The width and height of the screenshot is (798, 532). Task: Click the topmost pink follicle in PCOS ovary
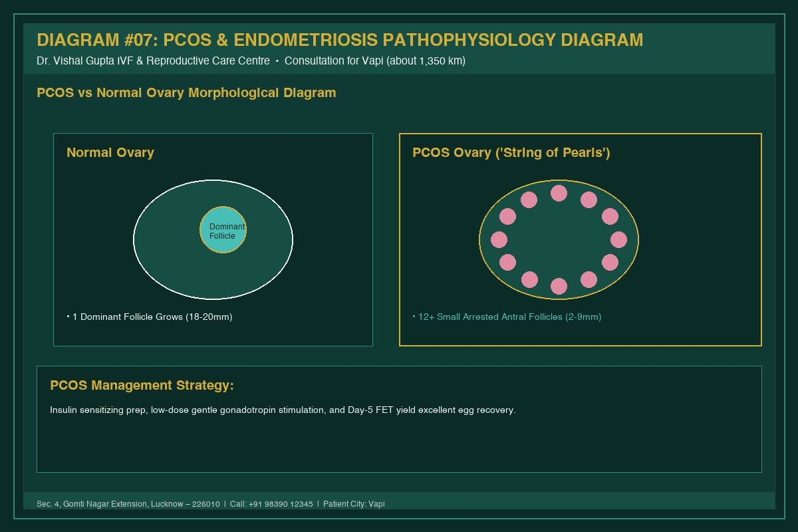click(559, 193)
